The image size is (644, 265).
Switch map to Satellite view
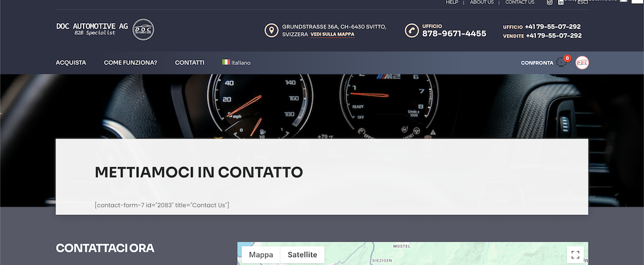point(302,255)
